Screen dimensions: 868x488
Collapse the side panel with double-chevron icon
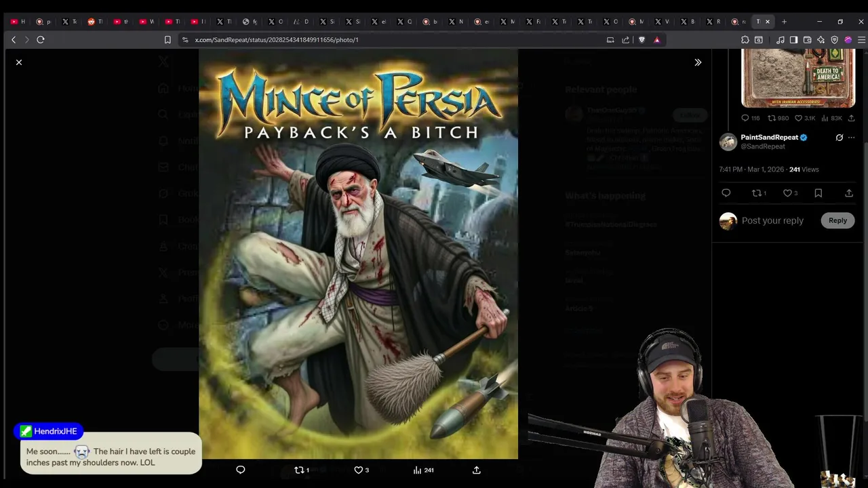tap(698, 62)
